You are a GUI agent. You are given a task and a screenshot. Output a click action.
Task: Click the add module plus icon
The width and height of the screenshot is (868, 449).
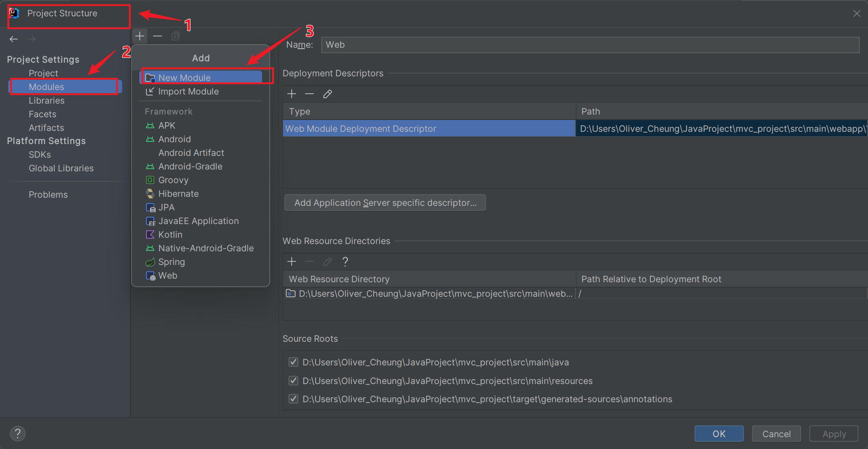140,36
